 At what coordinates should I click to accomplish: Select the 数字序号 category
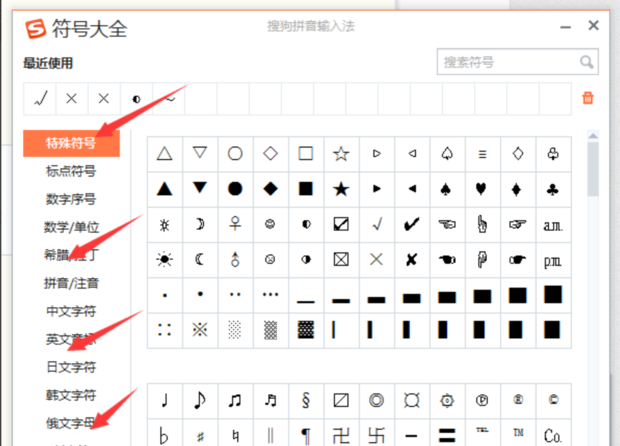[71, 199]
